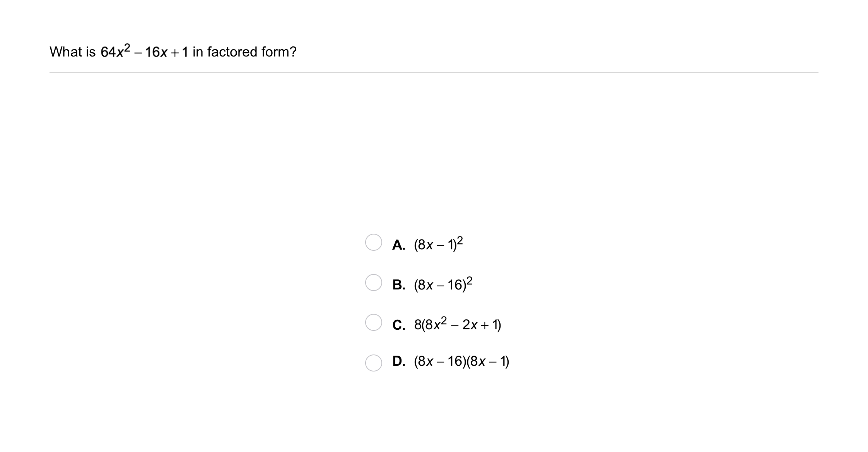Click the answer expression (8x – 1)²
The height and width of the screenshot is (452, 868).
[438, 245]
